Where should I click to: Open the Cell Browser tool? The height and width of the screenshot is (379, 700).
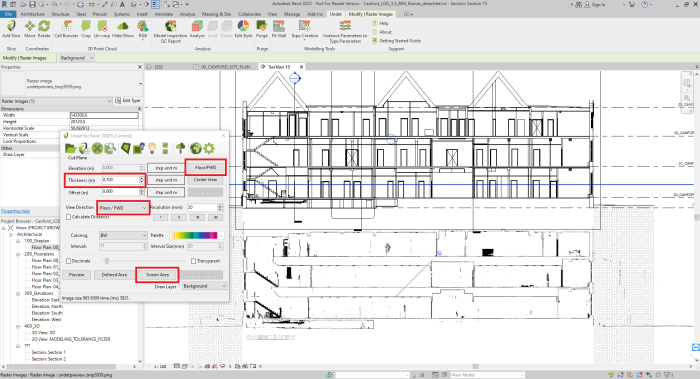pyautogui.click(x=66, y=29)
